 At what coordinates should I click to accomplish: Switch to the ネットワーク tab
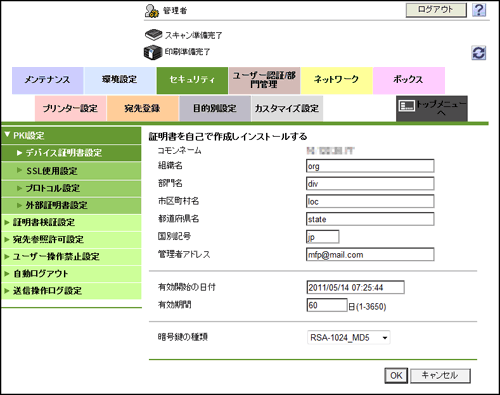point(337,80)
